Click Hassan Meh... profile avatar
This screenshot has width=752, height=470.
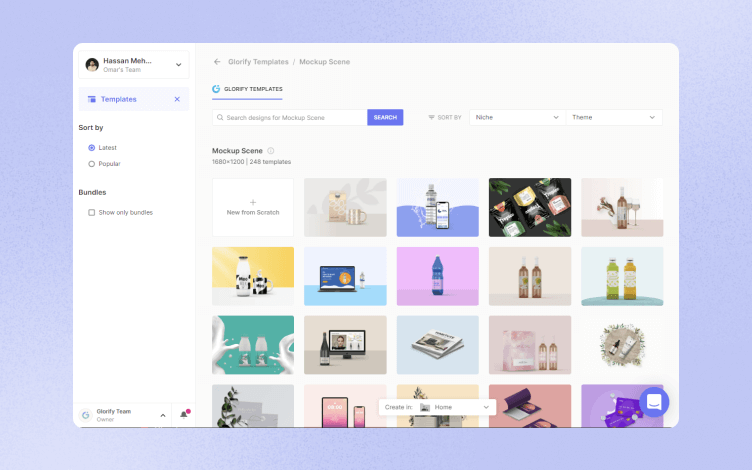point(92,64)
